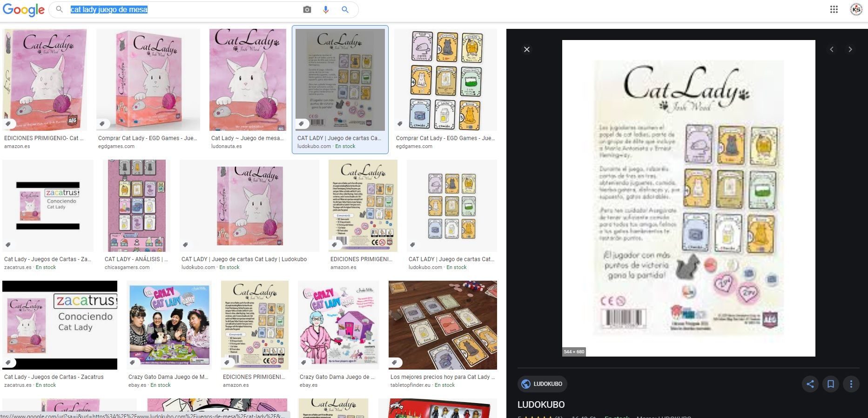
Task: Share the previewed Cat Lady image
Action: coord(810,384)
